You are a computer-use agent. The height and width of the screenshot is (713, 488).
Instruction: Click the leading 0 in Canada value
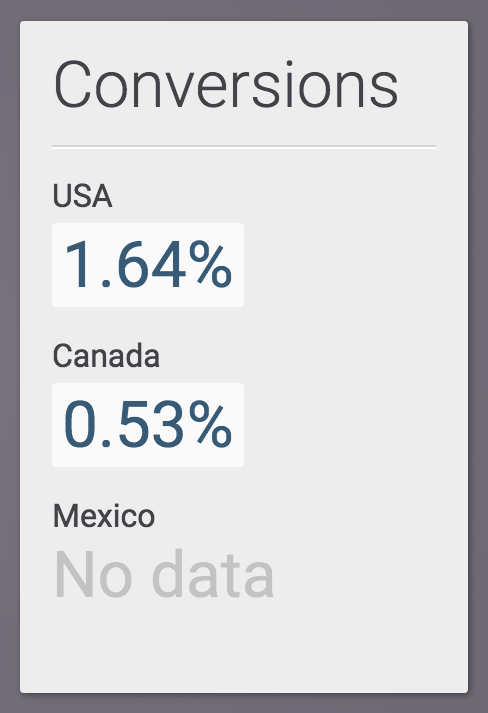point(80,425)
